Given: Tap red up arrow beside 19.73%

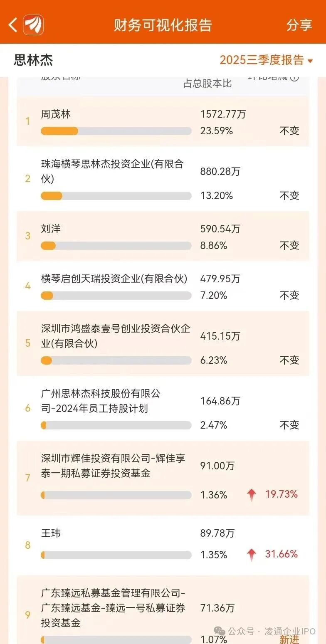Looking at the screenshot, I should pos(252,495).
